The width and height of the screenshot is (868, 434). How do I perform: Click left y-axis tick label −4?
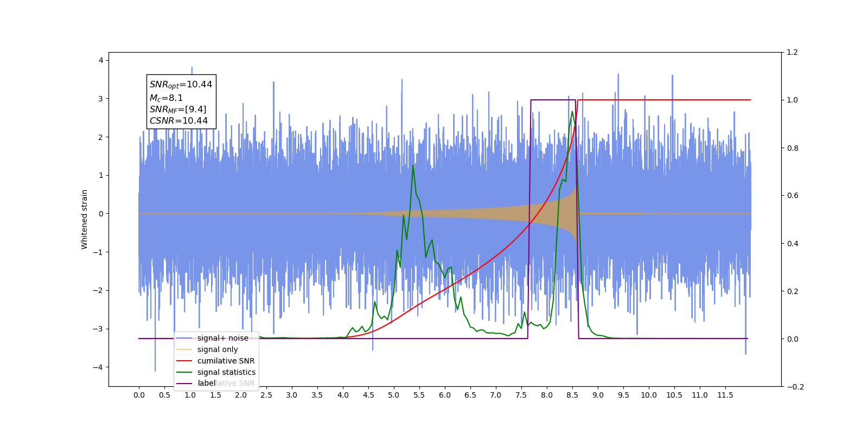point(98,367)
